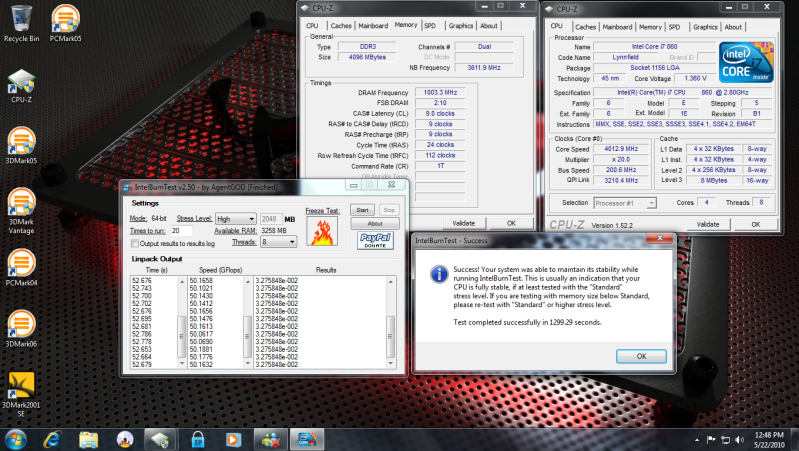Click the Results column scrollbar thumb
This screenshot has width=799, height=451.
(391, 336)
